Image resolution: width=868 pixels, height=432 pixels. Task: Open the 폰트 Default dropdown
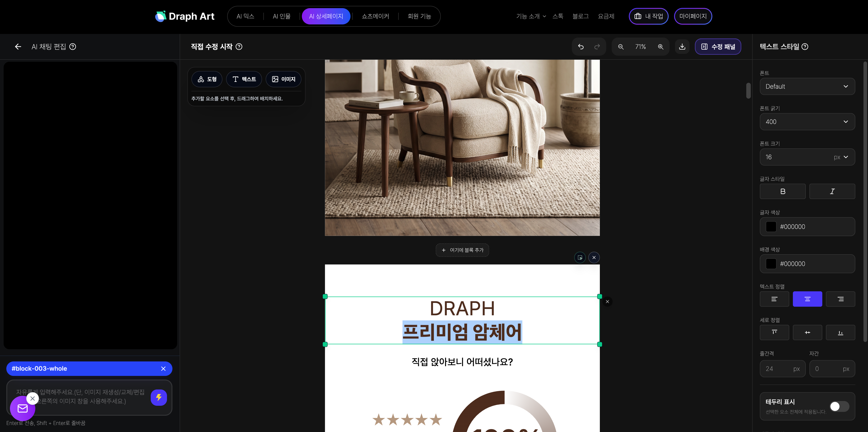807,87
